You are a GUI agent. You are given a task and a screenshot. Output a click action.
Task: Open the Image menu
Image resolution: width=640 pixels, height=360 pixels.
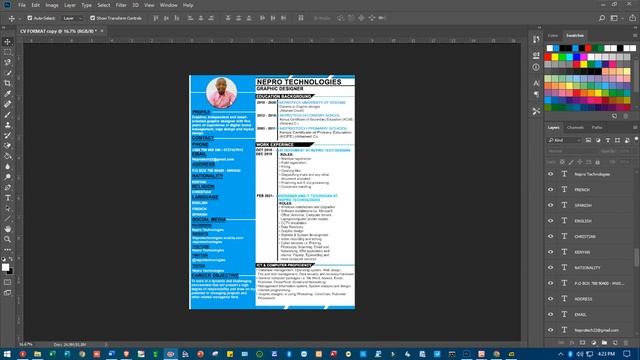[x=52, y=5]
